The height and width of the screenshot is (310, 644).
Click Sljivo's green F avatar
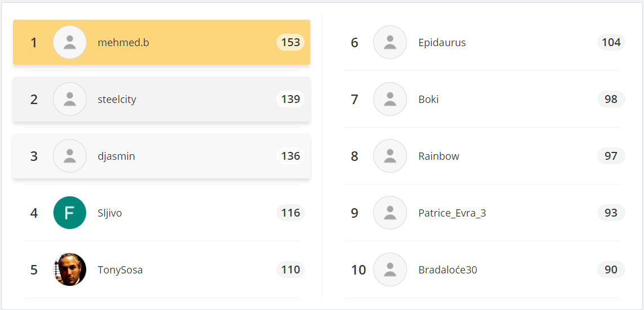(x=70, y=213)
